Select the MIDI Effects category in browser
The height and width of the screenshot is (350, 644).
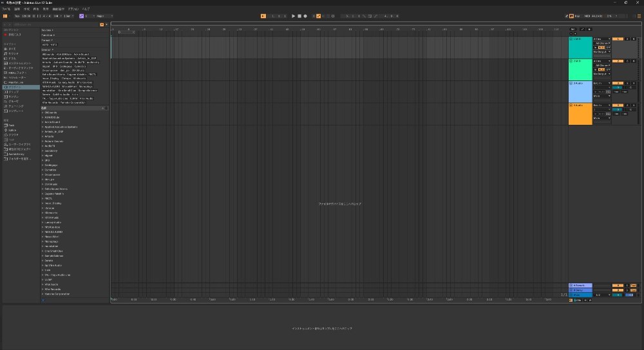pos(16,73)
